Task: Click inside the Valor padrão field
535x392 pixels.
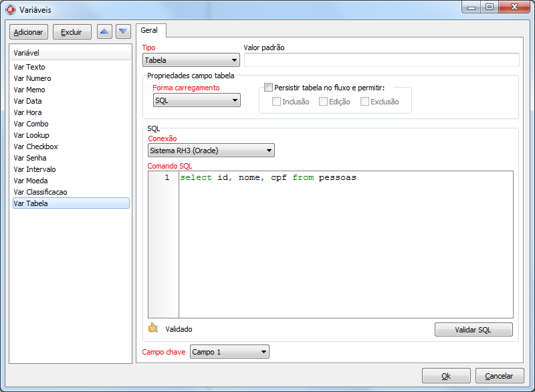Action: point(381,60)
